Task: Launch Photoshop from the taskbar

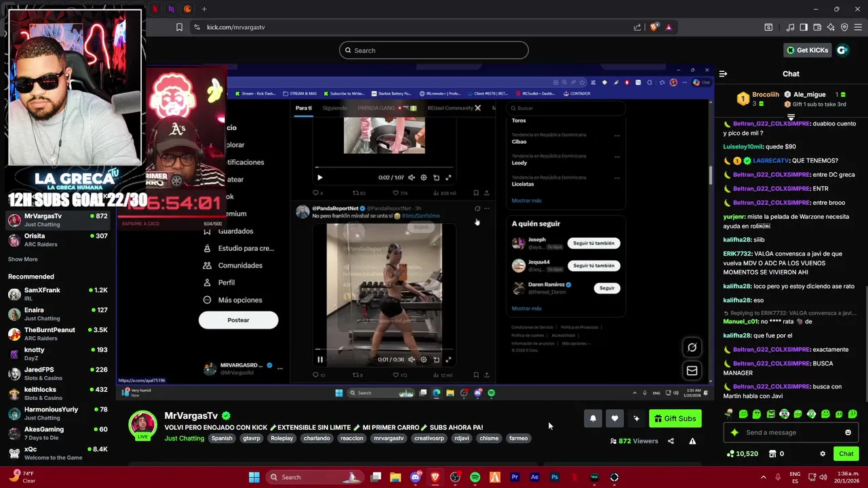Action: tap(554, 477)
